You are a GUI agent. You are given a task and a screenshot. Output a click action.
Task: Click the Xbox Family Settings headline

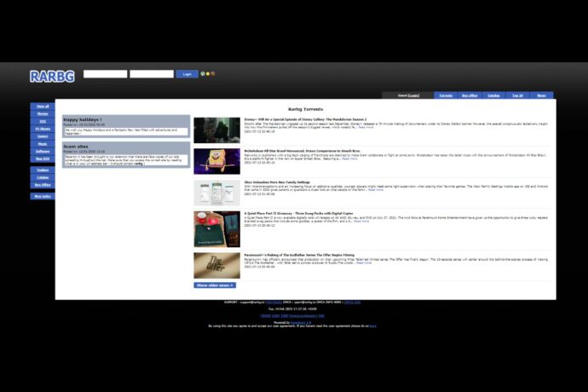pos(277,182)
